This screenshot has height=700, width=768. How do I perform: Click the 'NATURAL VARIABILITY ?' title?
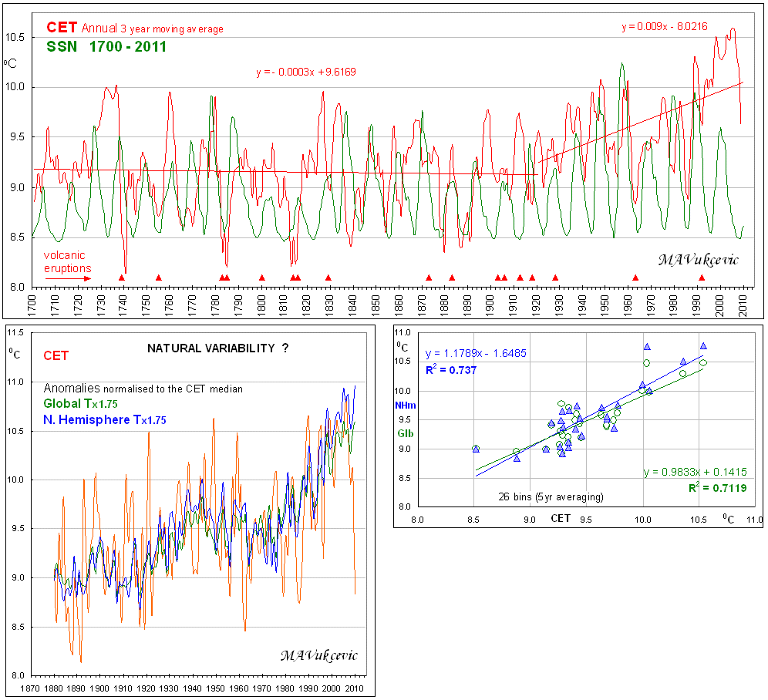(x=218, y=348)
